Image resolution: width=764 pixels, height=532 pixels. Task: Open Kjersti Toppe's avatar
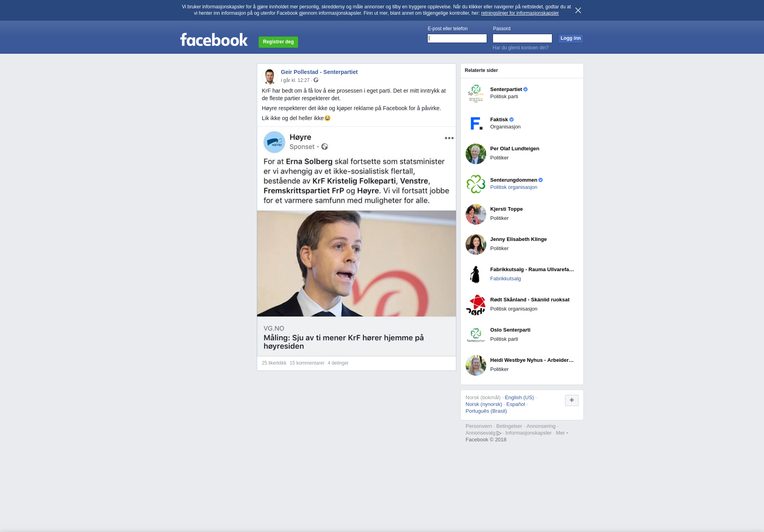pyautogui.click(x=476, y=214)
